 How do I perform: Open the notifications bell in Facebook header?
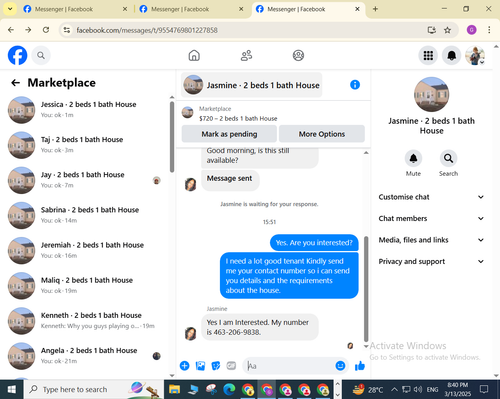click(x=451, y=55)
